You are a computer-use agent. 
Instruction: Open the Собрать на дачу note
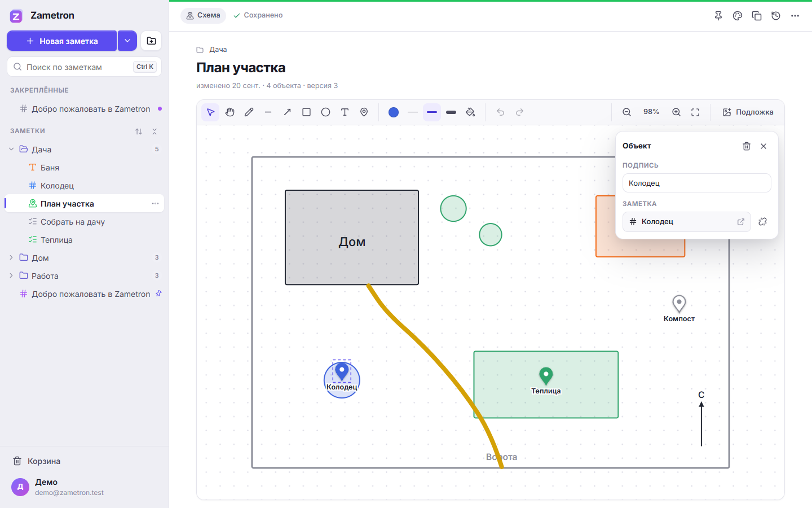click(85, 222)
